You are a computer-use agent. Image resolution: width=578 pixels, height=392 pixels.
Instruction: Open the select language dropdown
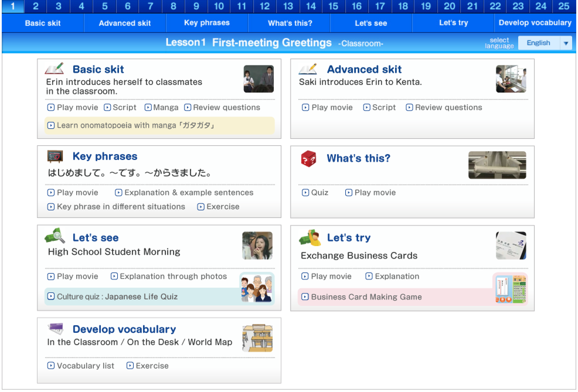566,42
